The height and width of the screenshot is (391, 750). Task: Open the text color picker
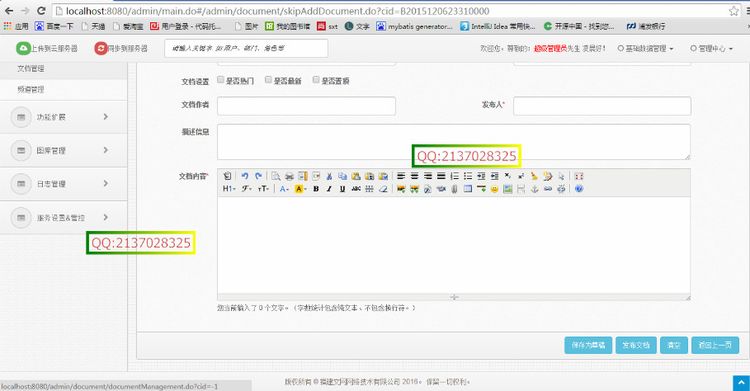pyautogui.click(x=285, y=189)
